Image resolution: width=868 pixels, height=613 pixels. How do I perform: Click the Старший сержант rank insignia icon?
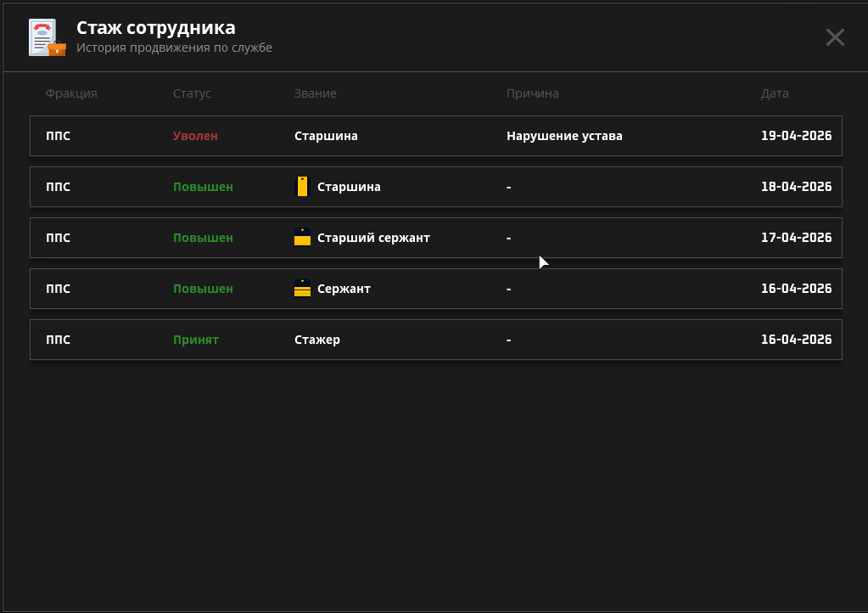point(302,238)
